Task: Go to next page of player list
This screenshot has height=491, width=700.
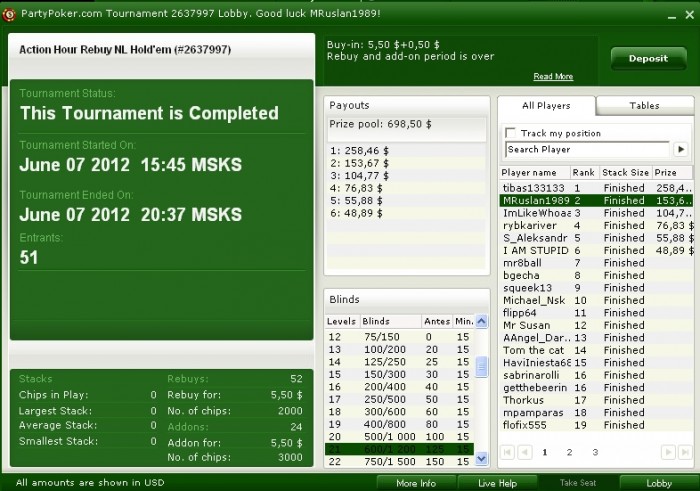Action: point(668,452)
